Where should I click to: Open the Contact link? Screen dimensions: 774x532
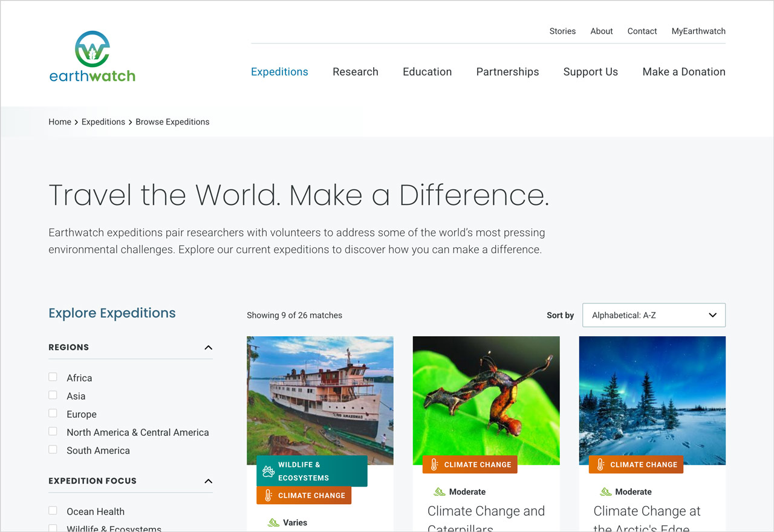click(x=642, y=31)
